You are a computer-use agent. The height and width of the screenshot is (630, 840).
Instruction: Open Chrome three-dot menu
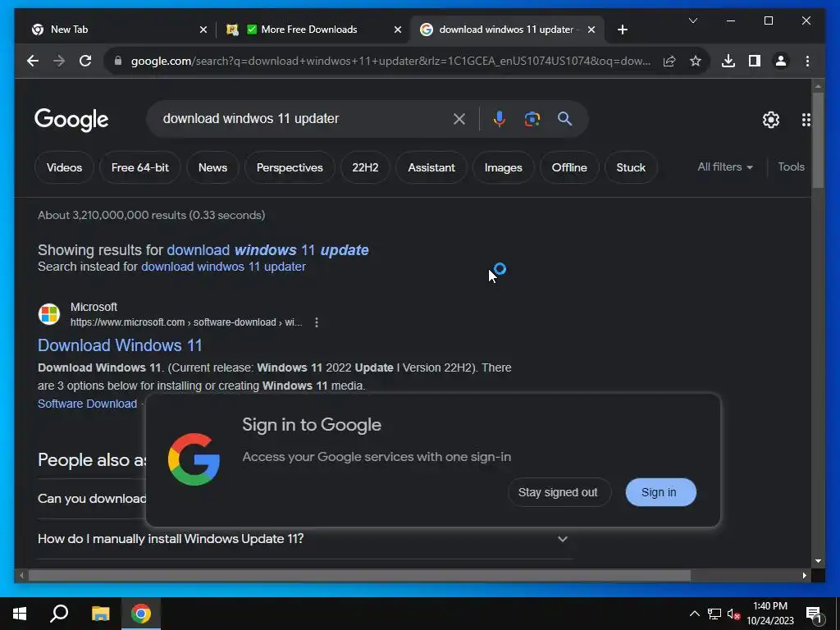pos(807,61)
